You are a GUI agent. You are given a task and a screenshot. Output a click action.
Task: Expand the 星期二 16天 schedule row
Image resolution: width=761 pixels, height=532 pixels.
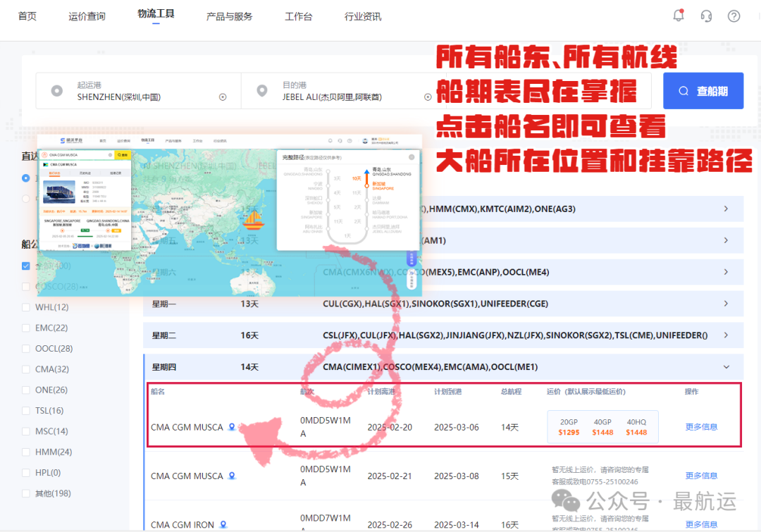726,335
